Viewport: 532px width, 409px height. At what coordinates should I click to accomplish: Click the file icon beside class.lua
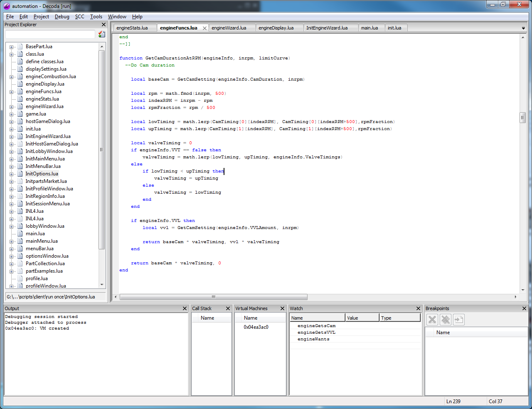pos(20,54)
